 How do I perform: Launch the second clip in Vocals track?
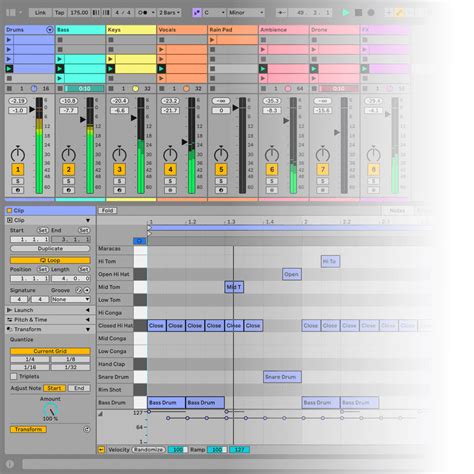(x=161, y=49)
